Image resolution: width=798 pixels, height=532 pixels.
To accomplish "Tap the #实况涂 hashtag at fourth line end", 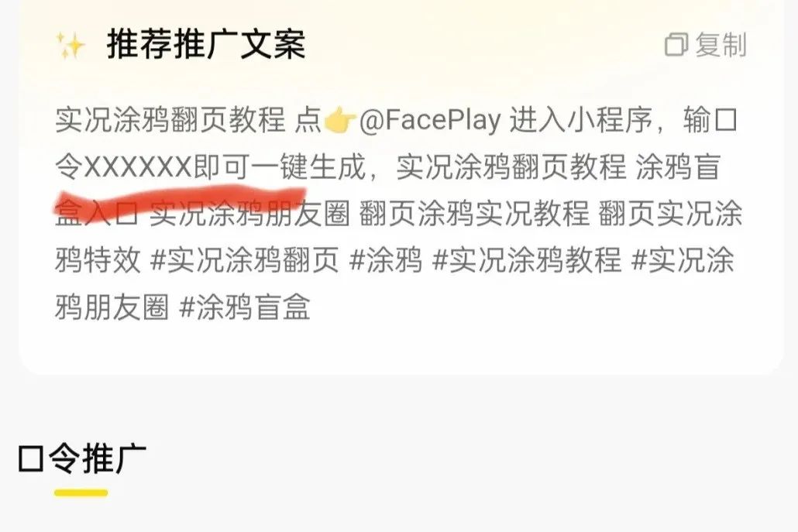I will click(683, 260).
